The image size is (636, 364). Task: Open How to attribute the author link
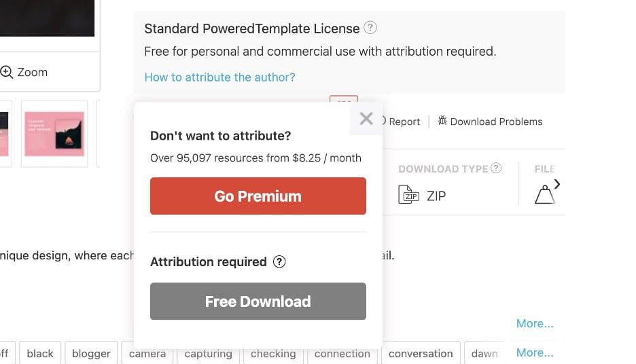point(219,77)
